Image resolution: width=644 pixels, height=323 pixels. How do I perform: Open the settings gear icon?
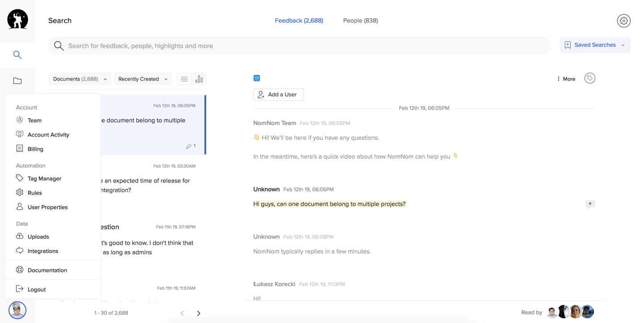pos(624,21)
